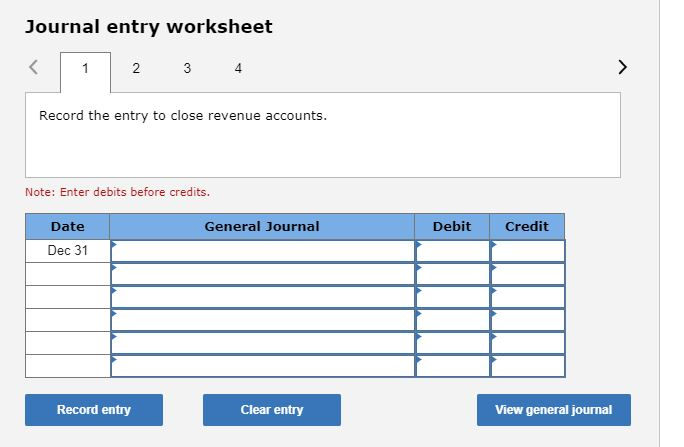The width and height of the screenshot is (684, 447).
Task: Click the Credit column header
Action: click(x=527, y=226)
